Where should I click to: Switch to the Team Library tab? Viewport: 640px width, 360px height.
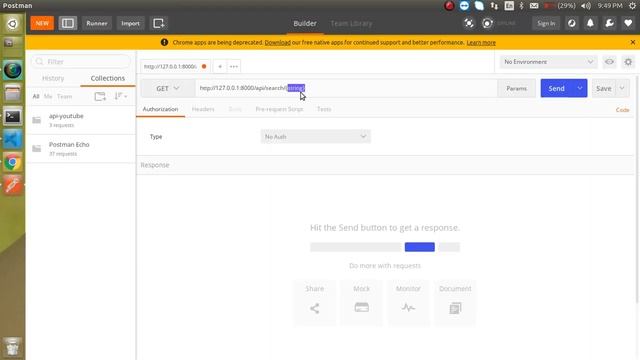click(351, 23)
